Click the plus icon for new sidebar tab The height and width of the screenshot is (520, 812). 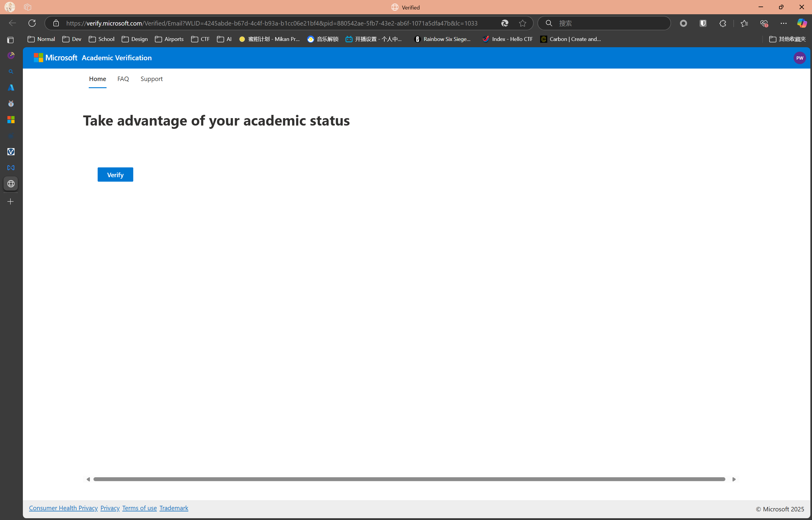11,202
